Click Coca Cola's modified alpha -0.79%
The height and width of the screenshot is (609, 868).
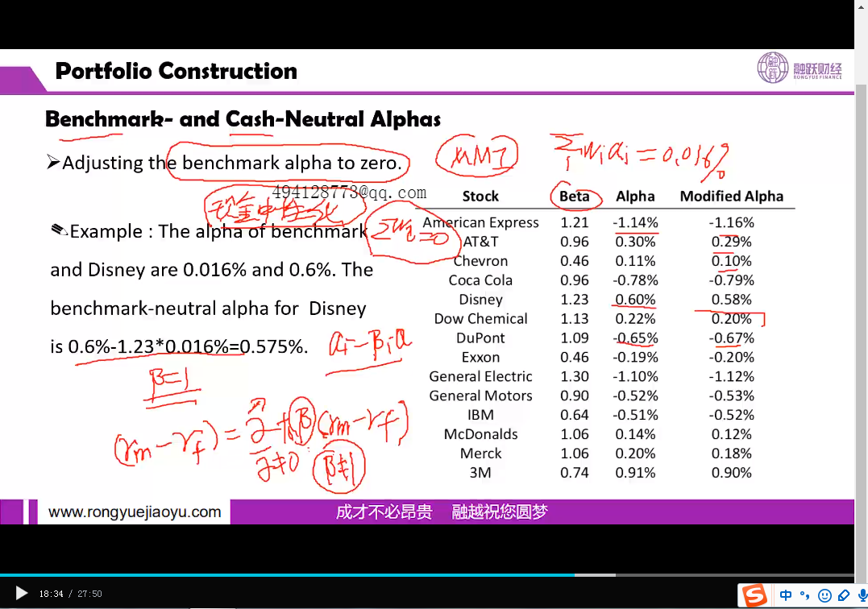(731, 280)
